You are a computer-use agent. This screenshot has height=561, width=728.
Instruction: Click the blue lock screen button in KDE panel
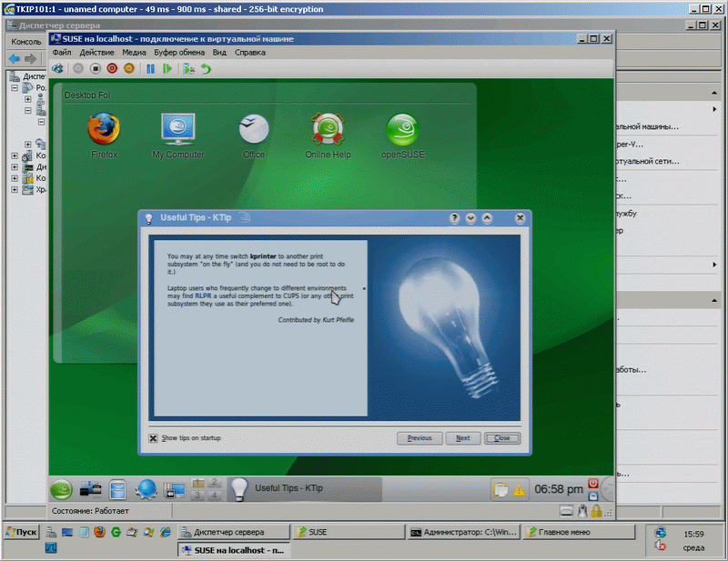pos(593,496)
